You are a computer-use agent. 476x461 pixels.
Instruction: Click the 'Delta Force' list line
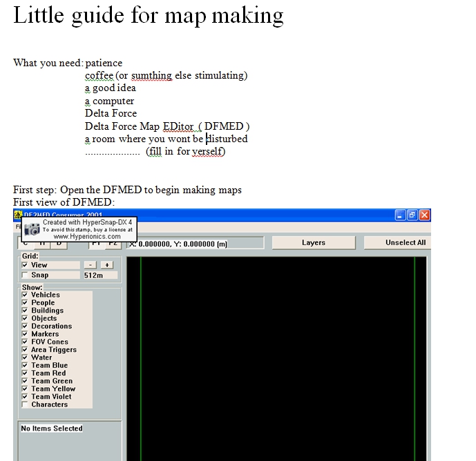[x=111, y=113]
